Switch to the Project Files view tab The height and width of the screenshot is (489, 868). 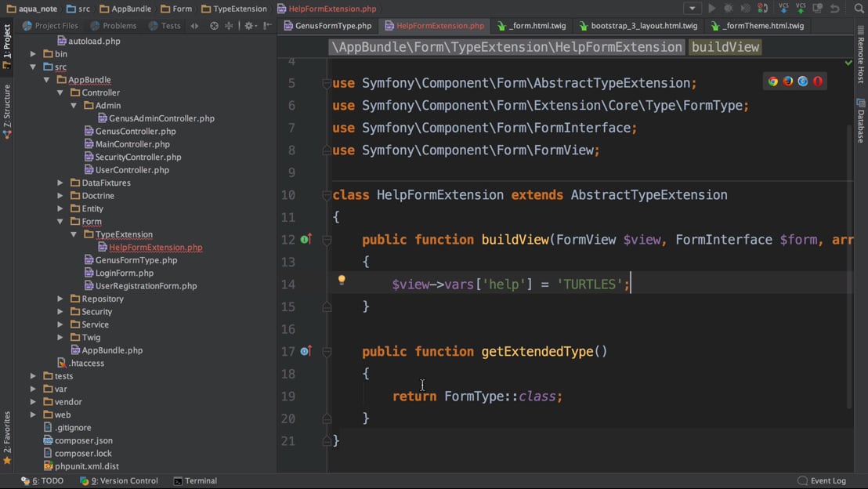click(50, 26)
